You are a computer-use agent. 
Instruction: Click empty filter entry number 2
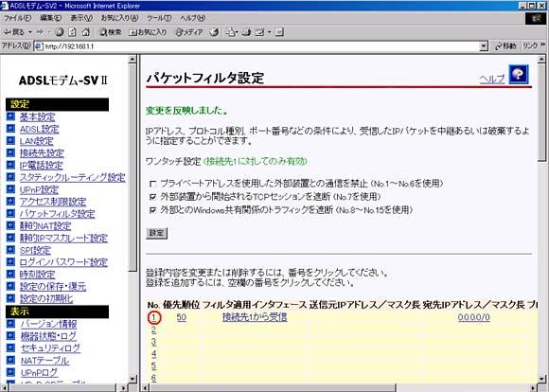(x=153, y=330)
